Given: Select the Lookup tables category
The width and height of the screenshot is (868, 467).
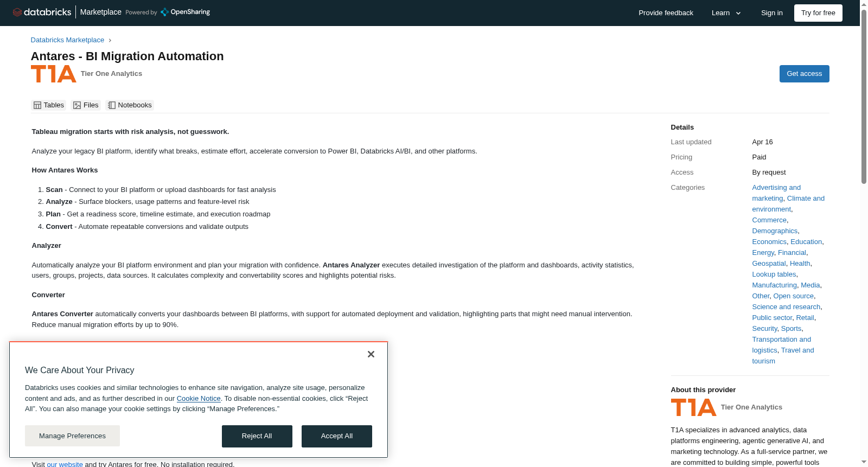Looking at the screenshot, I should pyautogui.click(x=774, y=274).
